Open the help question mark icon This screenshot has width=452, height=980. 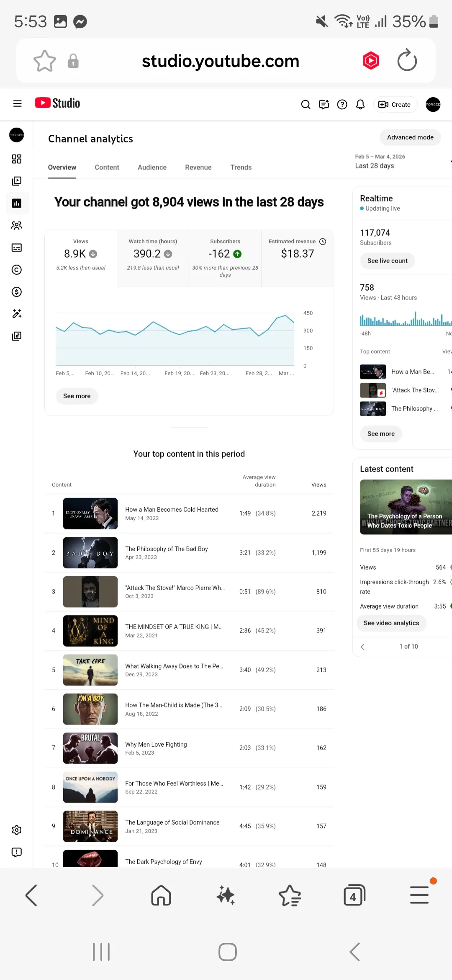[342, 105]
